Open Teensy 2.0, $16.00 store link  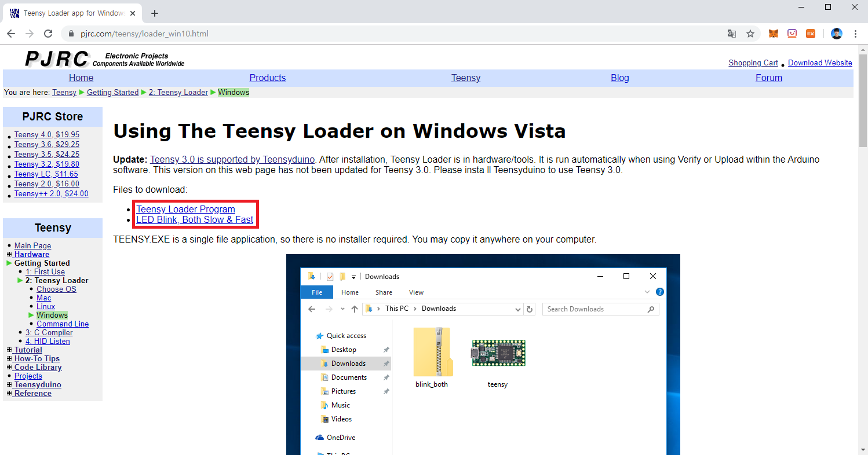click(x=47, y=184)
